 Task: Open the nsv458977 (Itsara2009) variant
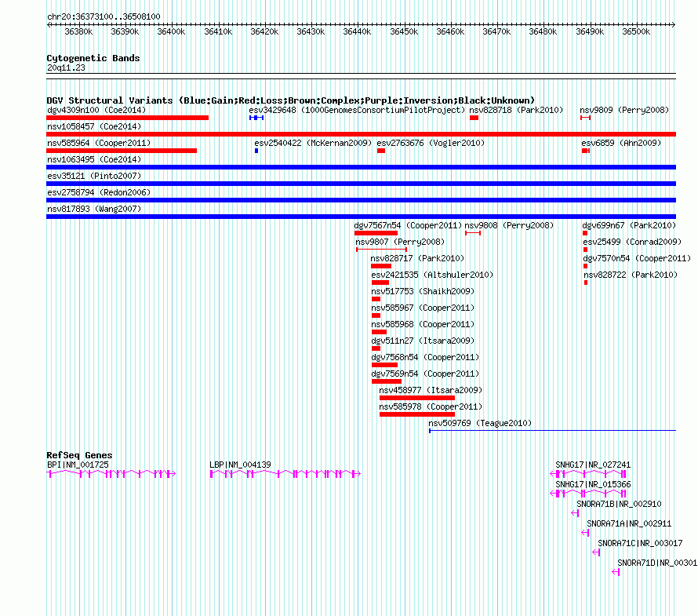[x=431, y=390]
